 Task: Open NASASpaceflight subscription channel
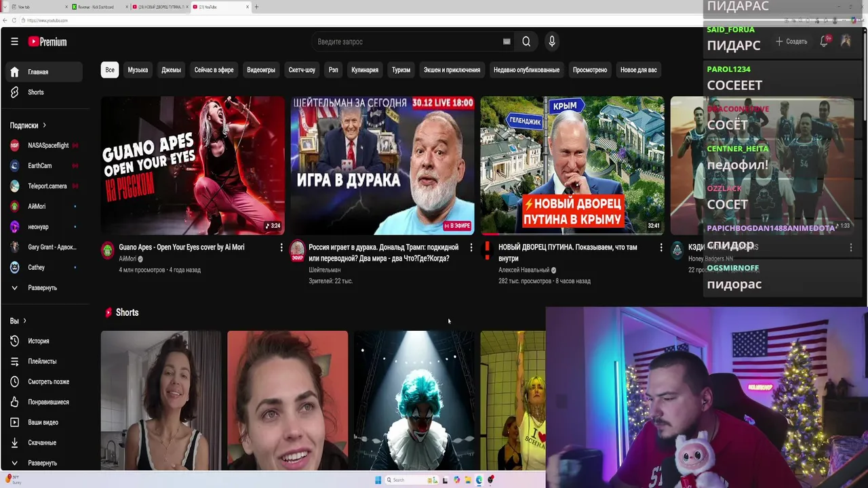44,145
